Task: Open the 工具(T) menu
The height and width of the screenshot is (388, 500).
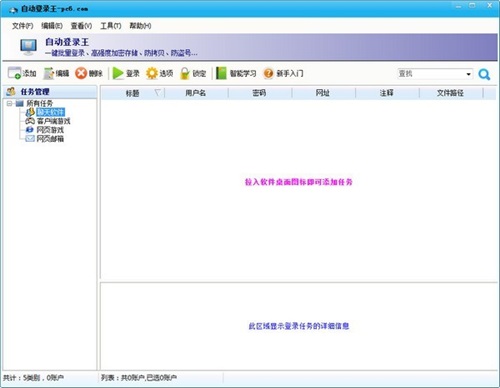Action: 111,26
